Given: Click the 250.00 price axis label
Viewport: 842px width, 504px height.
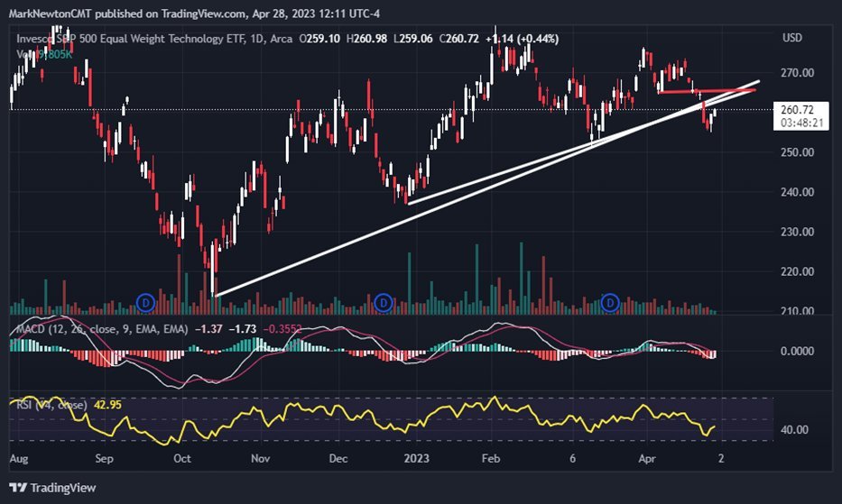Looking at the screenshot, I should coord(797,151).
